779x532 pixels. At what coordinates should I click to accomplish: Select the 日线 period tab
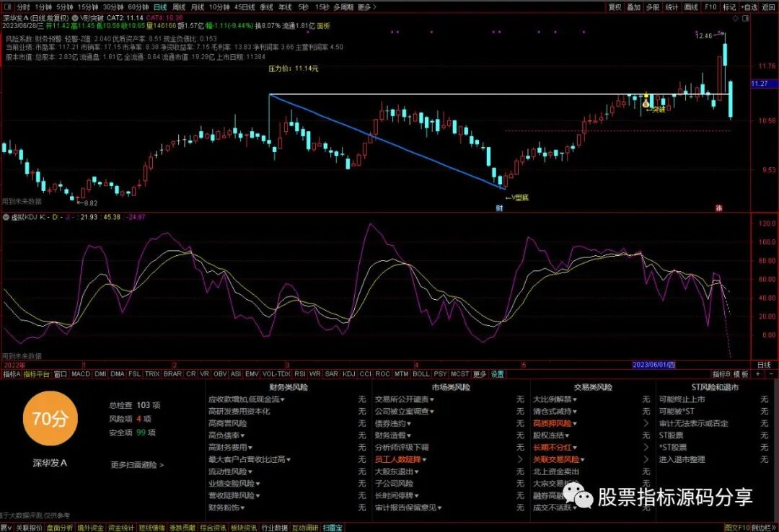(160, 7)
